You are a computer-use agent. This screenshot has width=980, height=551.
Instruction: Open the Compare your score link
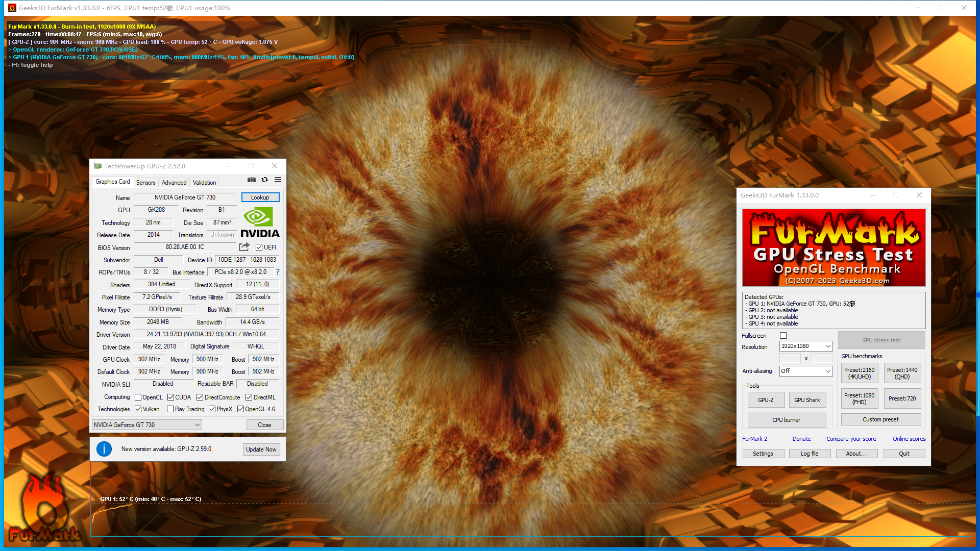click(851, 439)
